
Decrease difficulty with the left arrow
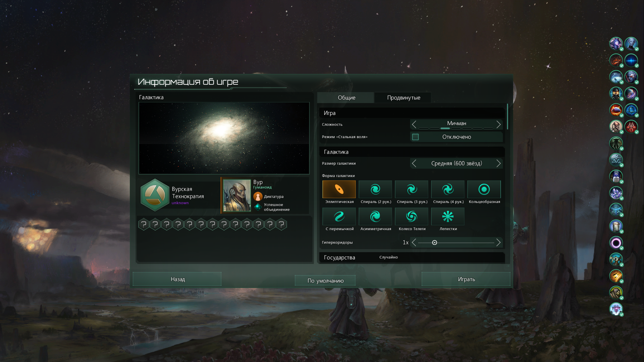click(414, 124)
